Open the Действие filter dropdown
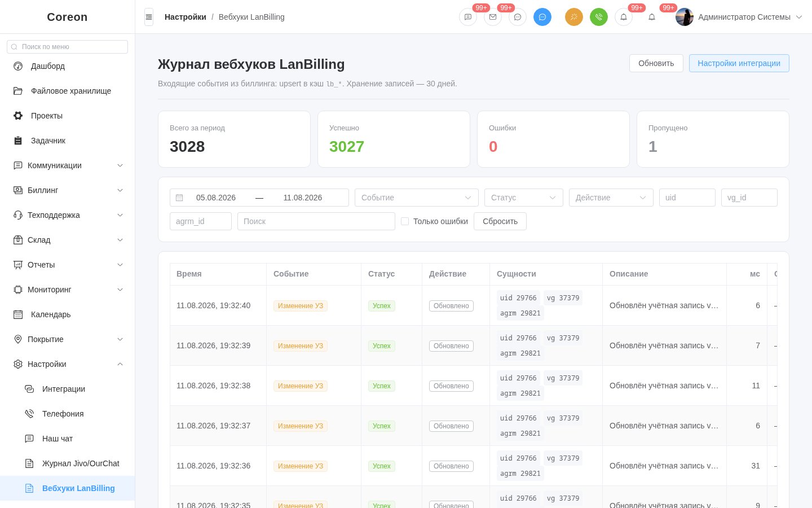The height and width of the screenshot is (508, 812). [x=611, y=198]
